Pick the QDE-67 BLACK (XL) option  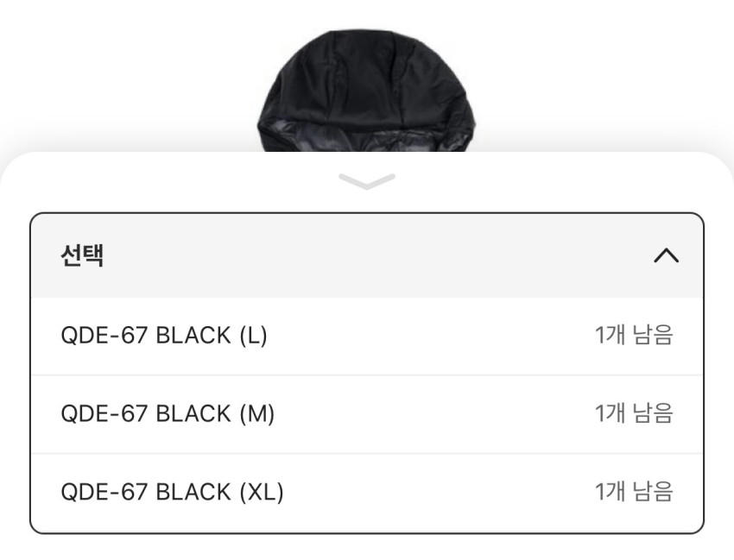(172, 493)
